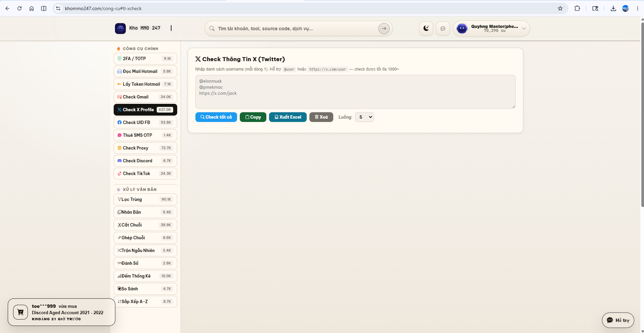Open Cắt Chuỗi text tool
Screen dimensions: 644x333
[145, 225]
